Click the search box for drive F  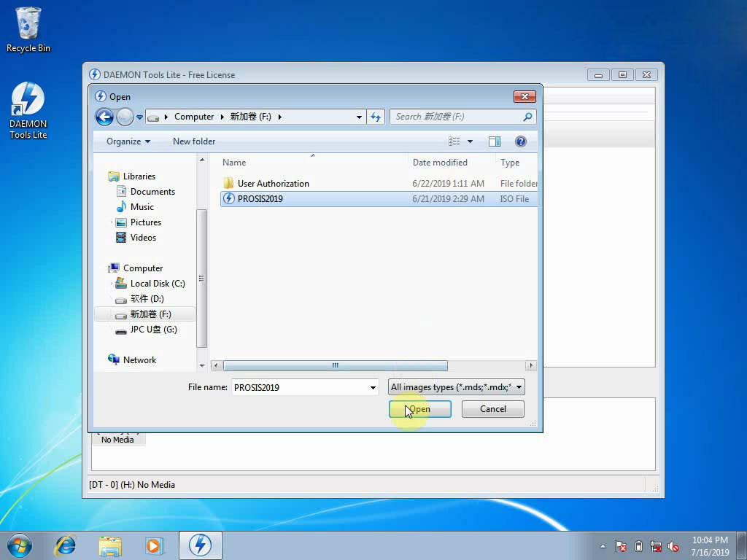point(457,117)
